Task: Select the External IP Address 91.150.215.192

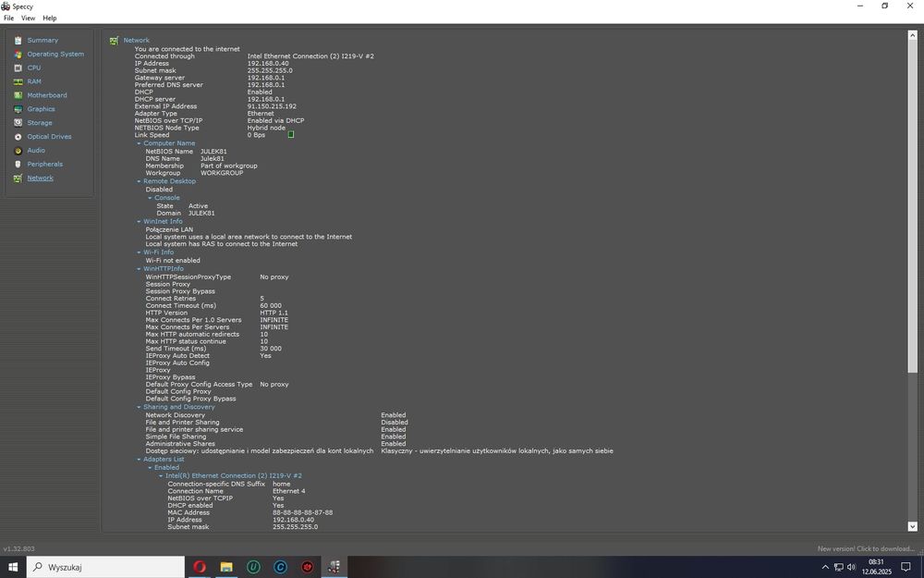Action: [x=272, y=106]
